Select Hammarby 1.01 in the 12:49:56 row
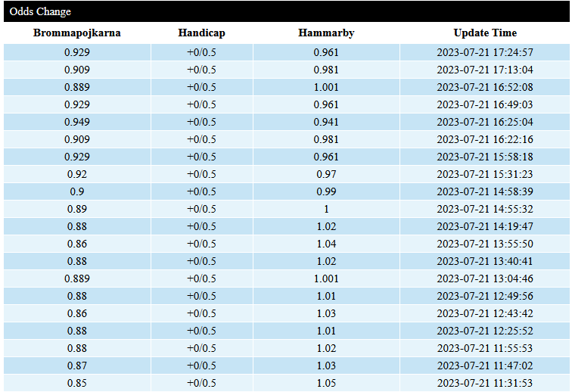Image resolution: width=572 pixels, height=392 pixels. pos(326,296)
